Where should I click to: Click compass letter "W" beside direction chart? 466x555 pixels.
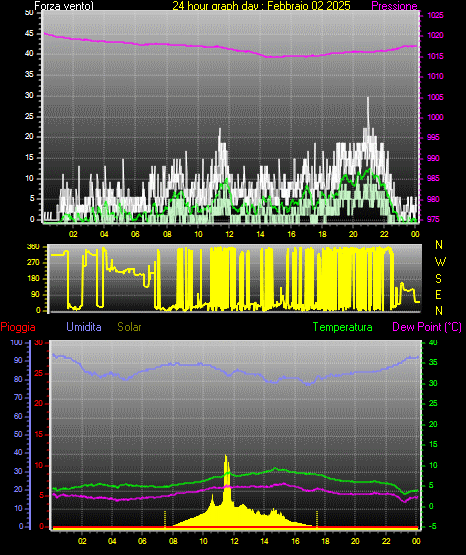coord(440,262)
